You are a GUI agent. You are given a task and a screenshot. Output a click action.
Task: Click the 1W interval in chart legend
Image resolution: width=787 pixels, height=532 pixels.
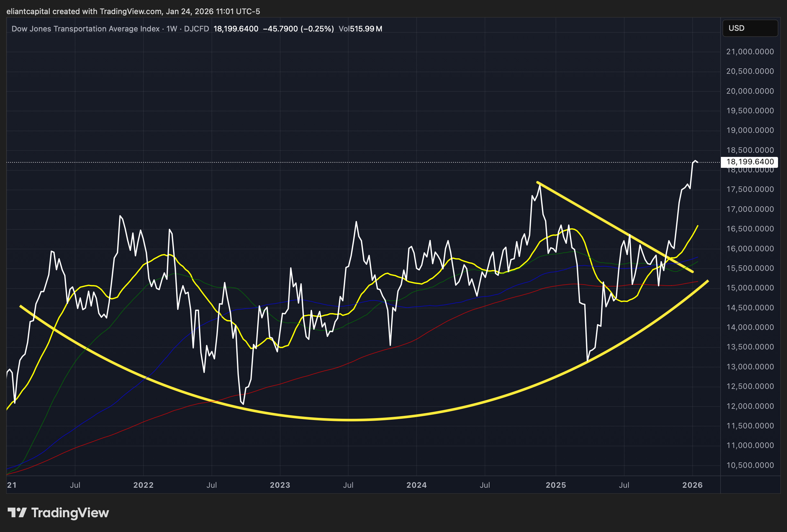pyautogui.click(x=172, y=29)
